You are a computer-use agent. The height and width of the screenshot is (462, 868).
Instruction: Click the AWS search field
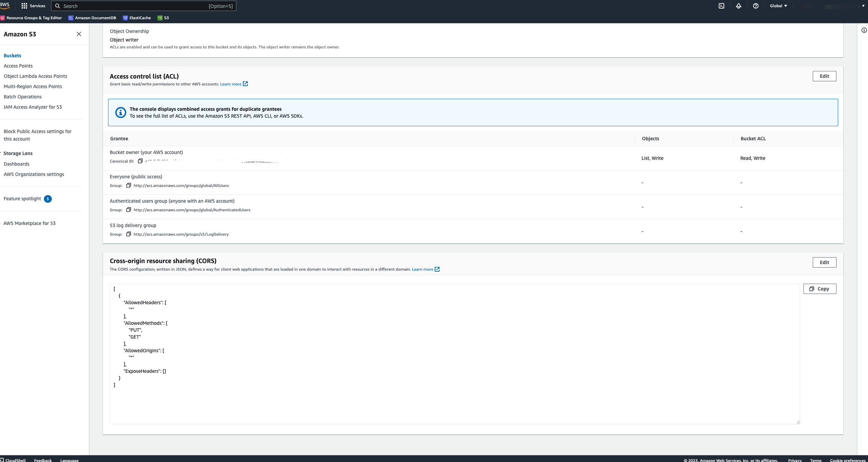(144, 6)
